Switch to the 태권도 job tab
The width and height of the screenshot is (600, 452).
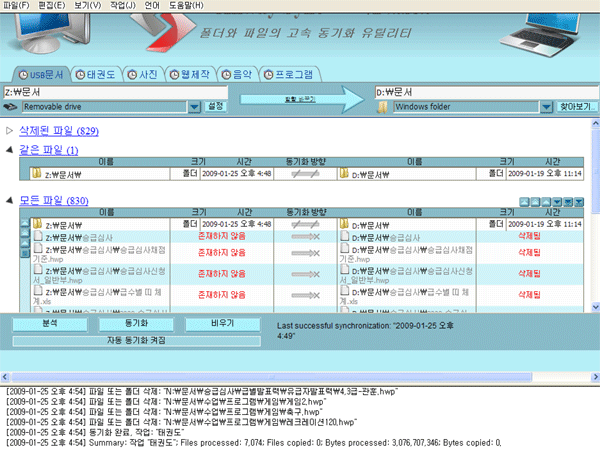[x=96, y=74]
